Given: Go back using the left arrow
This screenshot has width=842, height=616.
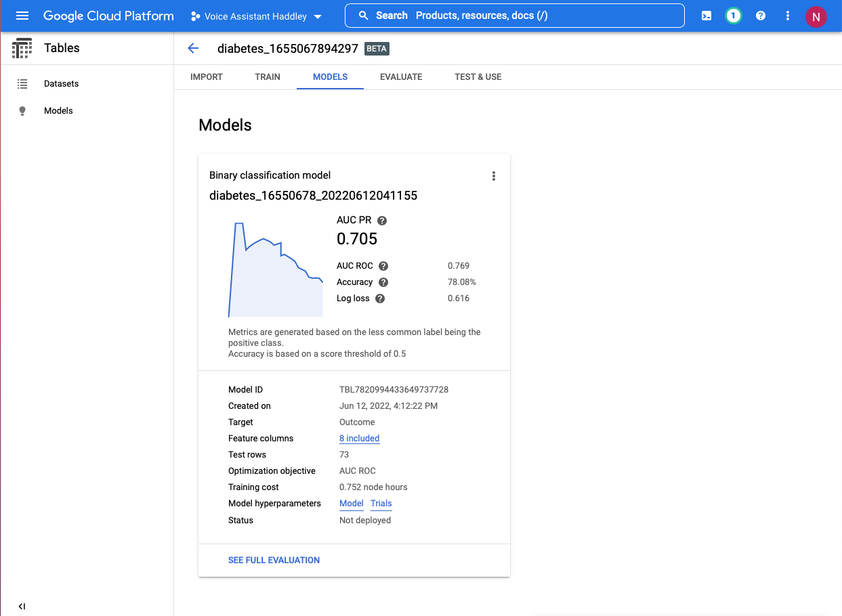Looking at the screenshot, I should click(x=193, y=48).
